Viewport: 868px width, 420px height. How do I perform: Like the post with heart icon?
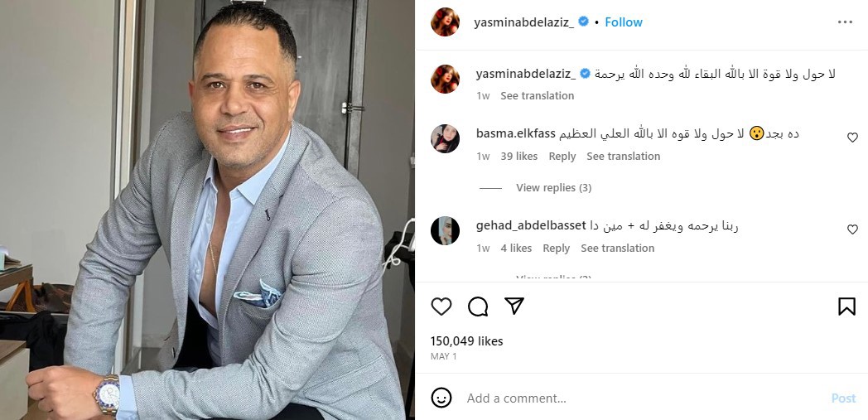pos(441,307)
